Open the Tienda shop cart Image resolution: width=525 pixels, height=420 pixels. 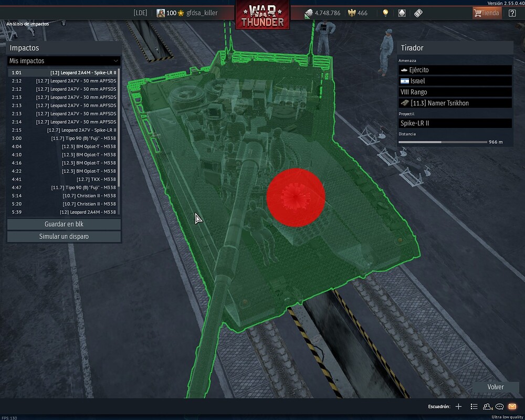486,13
